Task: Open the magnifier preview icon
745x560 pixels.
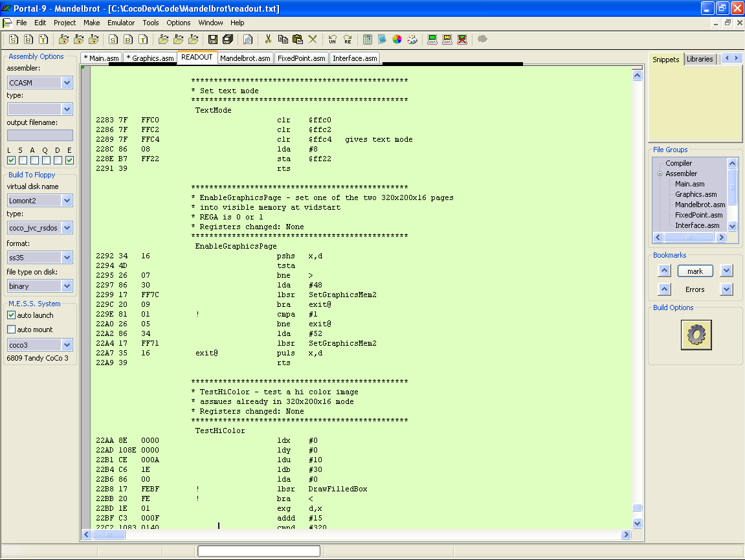Action: click(248, 39)
